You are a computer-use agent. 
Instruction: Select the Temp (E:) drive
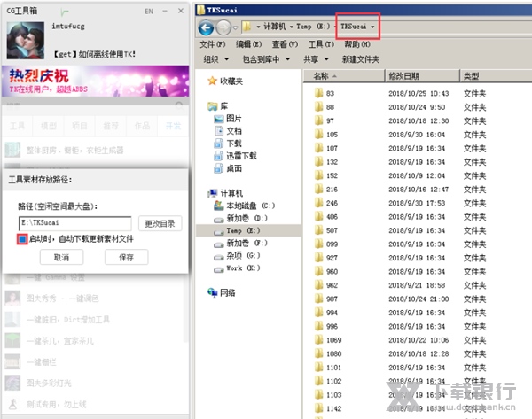tap(237, 231)
